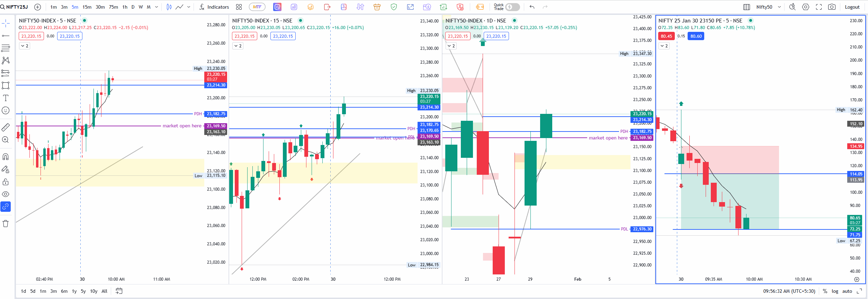Select the 1m timeframe

coord(53,7)
